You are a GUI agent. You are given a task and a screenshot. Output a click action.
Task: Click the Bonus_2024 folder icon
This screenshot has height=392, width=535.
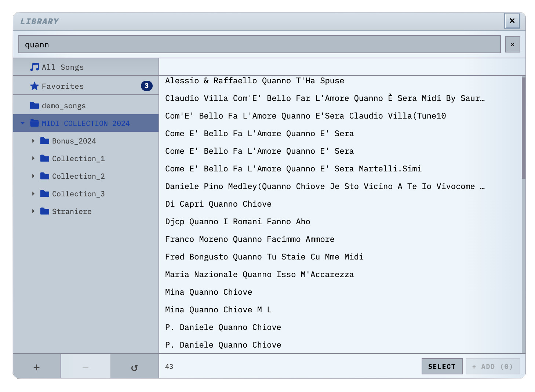pos(45,141)
